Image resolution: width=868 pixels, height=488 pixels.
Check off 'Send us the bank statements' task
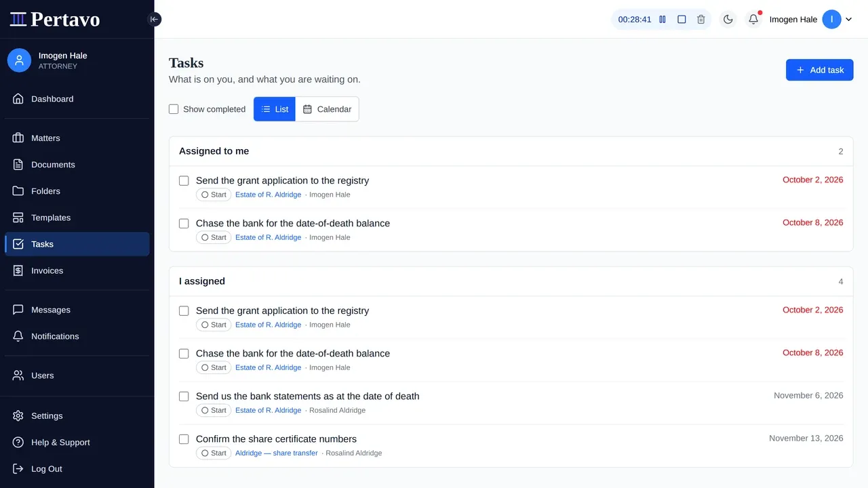click(x=184, y=396)
